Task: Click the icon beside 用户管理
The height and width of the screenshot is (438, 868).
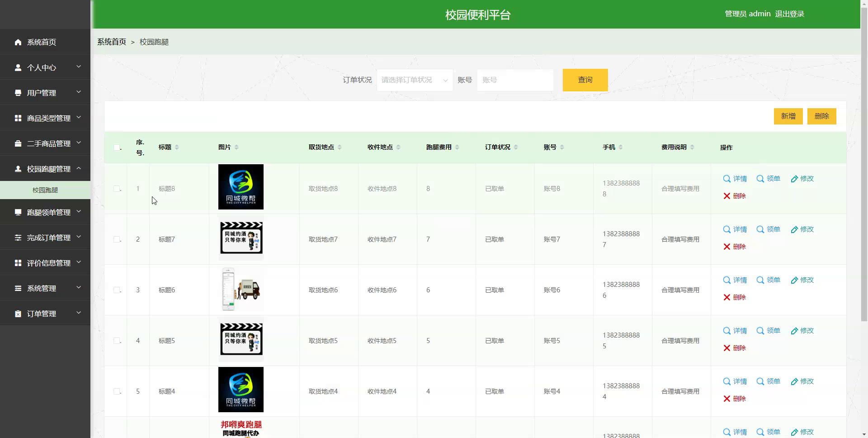Action: tap(18, 93)
